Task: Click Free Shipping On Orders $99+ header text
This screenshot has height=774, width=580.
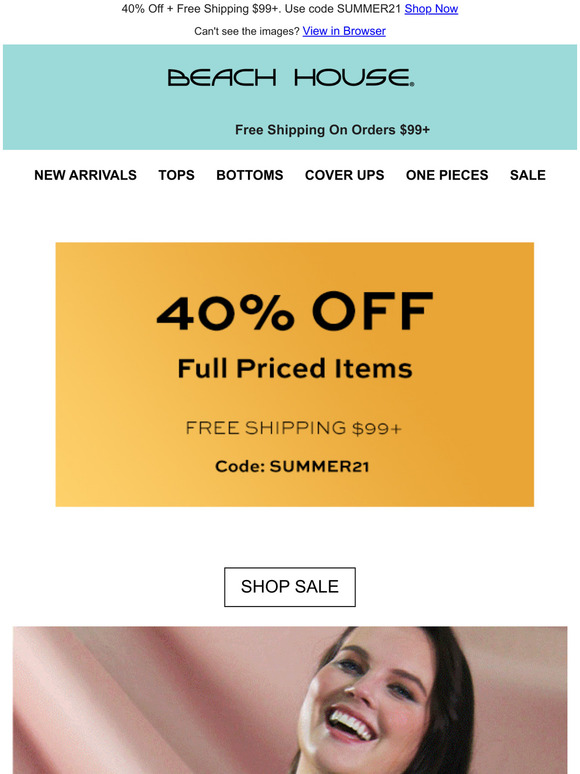Action: (332, 130)
